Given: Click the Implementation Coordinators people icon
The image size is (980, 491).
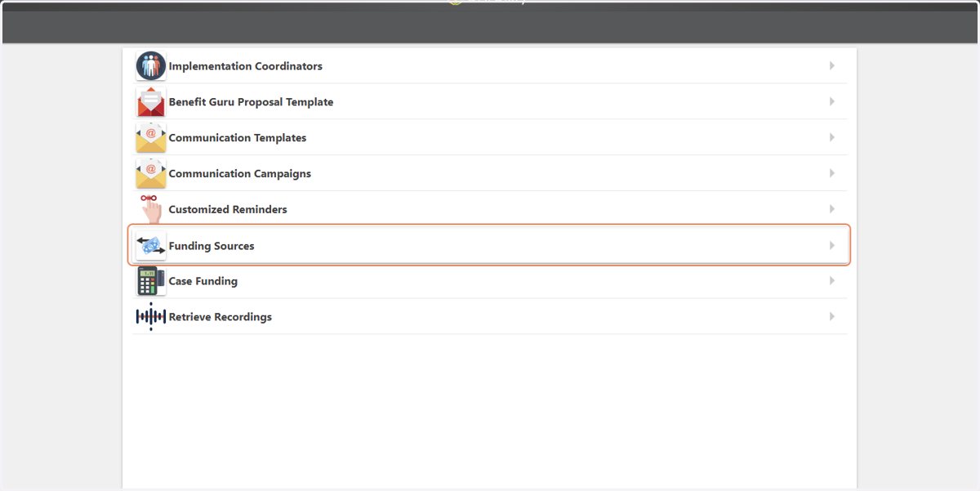Looking at the screenshot, I should (151, 66).
